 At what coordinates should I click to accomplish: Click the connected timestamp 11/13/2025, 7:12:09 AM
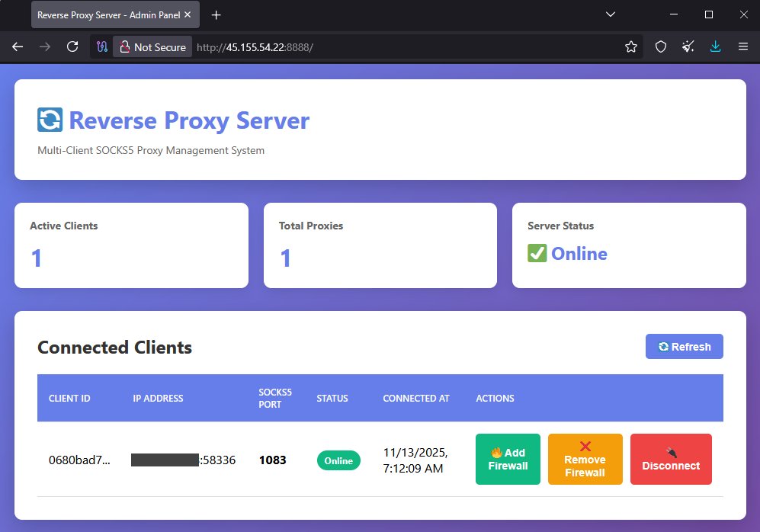point(415,460)
